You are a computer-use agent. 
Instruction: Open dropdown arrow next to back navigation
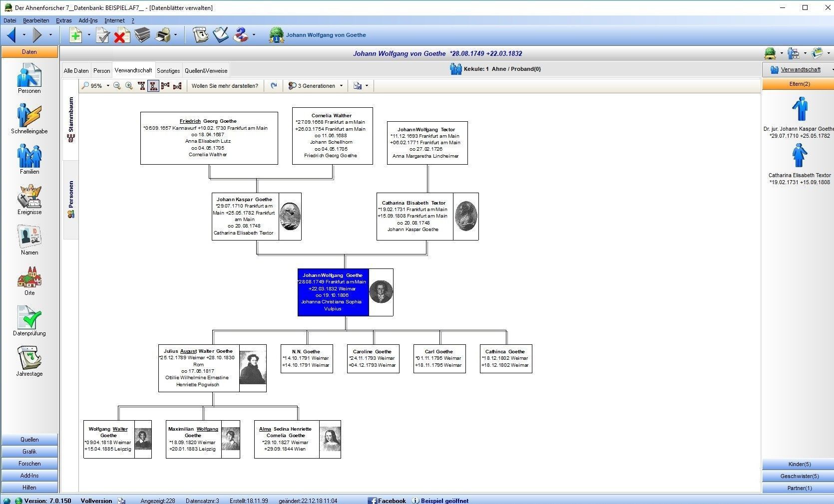[23, 35]
